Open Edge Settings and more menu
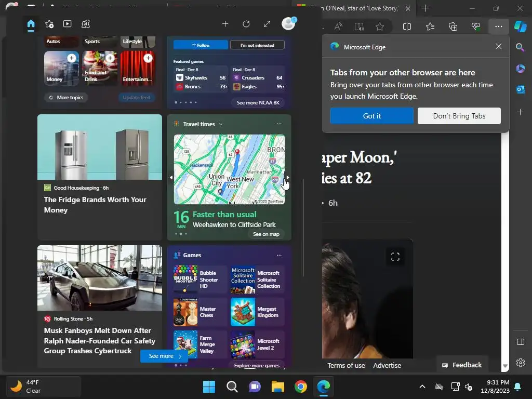 coord(498,26)
